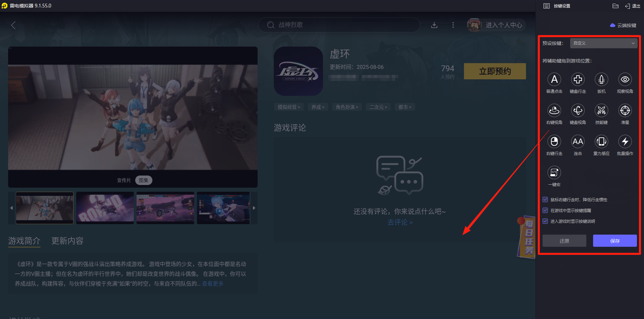Click the 虚环 game app icon

pos(298,71)
